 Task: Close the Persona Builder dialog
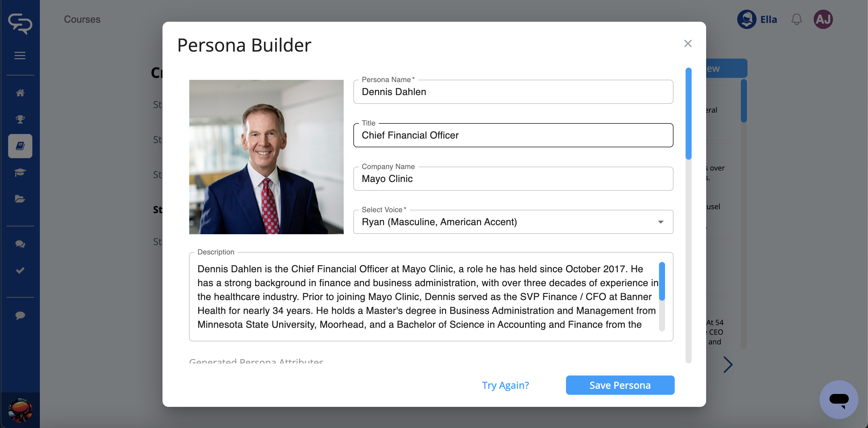[x=688, y=43]
